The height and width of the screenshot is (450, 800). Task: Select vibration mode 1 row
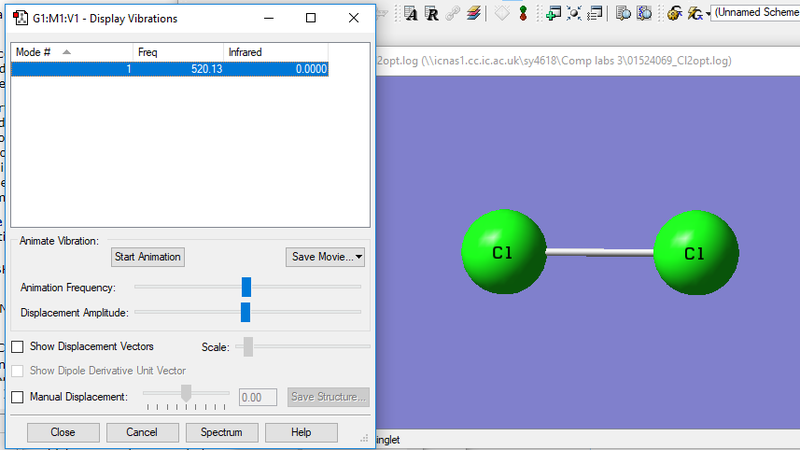[x=170, y=69]
